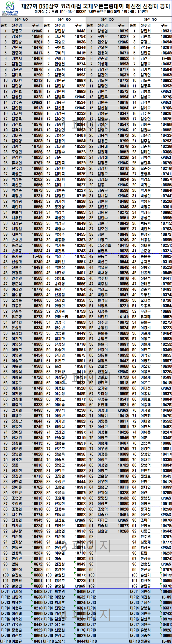The height and width of the screenshot is (644, 172).
Task: Click player 강동모 in group A
Action: (x=17, y=31)
